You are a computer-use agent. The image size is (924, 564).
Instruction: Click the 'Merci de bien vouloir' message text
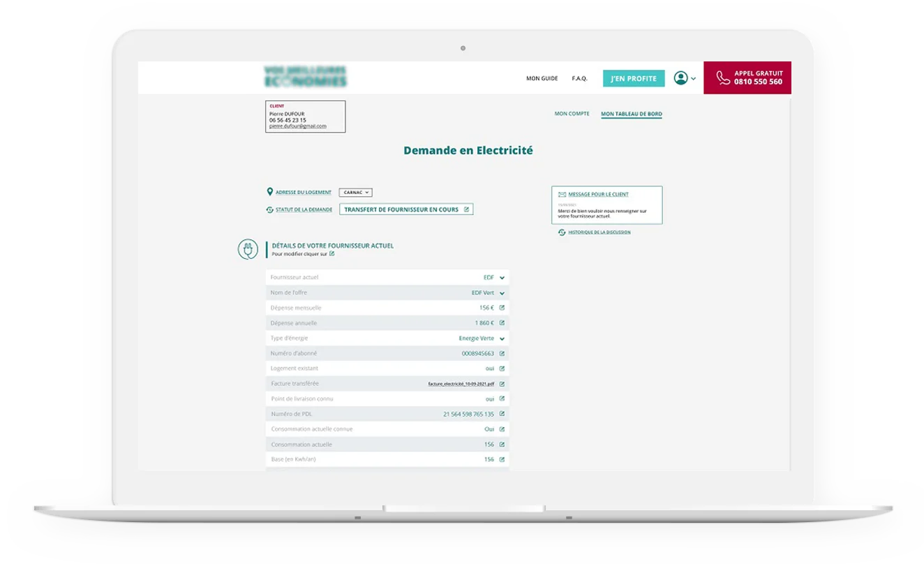point(602,214)
